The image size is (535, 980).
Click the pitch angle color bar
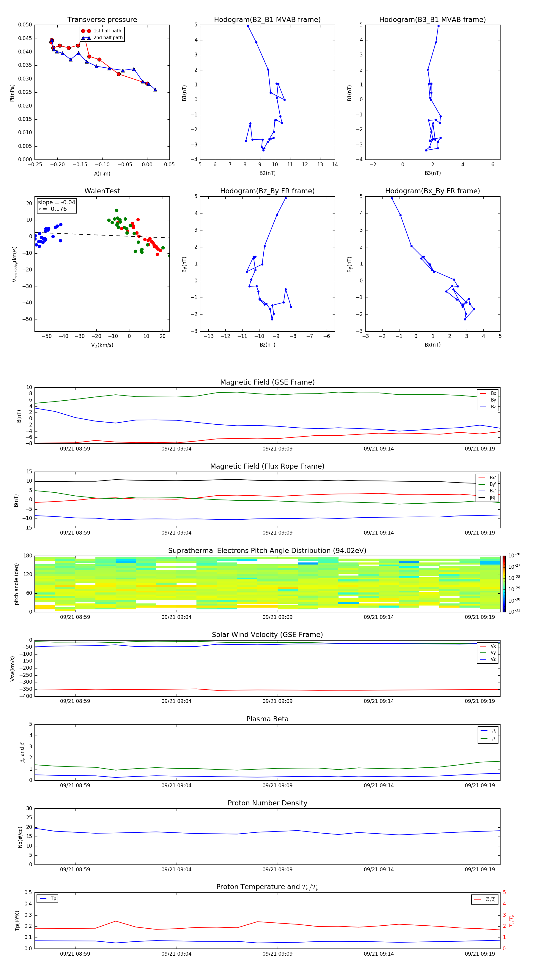click(x=504, y=584)
